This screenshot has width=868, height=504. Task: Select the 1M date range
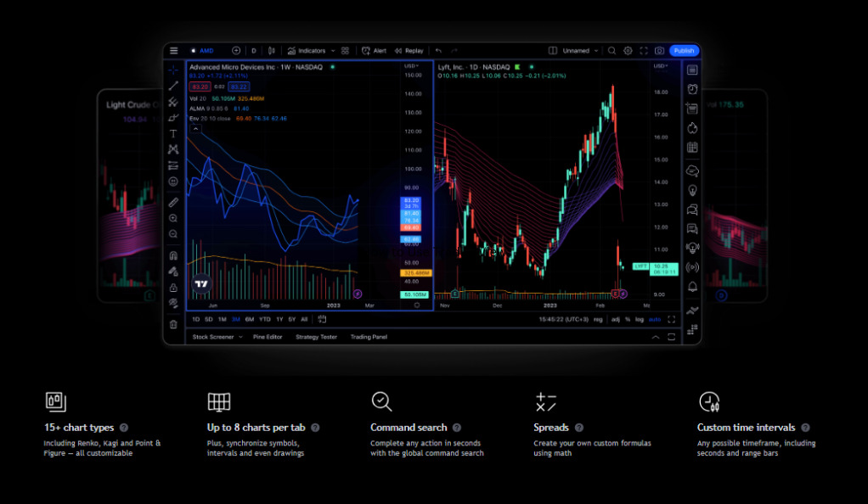coord(222,319)
